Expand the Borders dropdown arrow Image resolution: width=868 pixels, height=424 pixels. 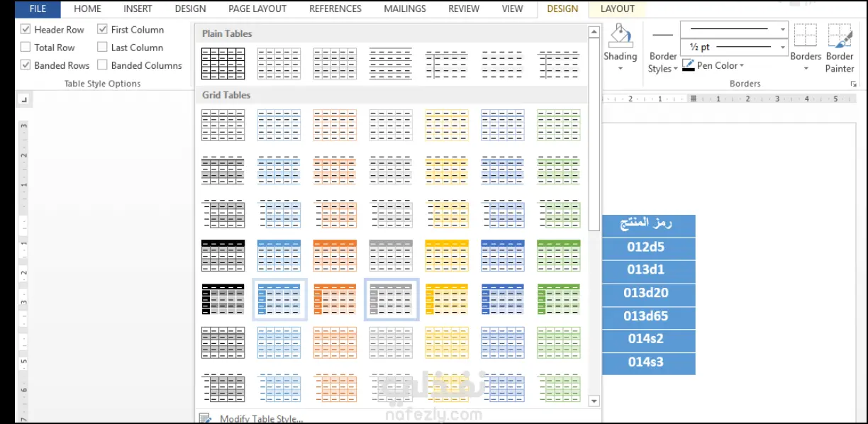(x=806, y=69)
